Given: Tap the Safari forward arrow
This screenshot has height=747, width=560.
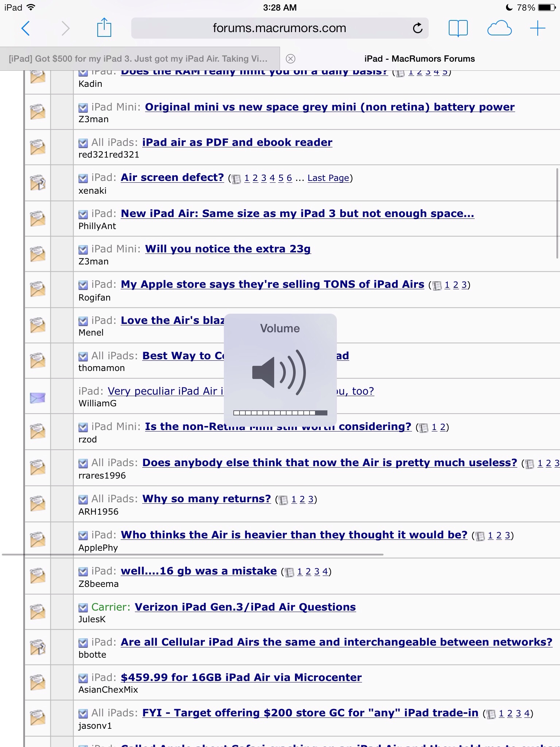Looking at the screenshot, I should point(65,28).
